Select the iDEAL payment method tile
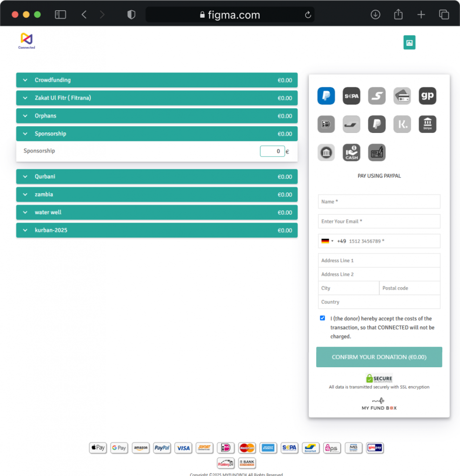Viewport: 460px width, 476px height. pos(326,124)
